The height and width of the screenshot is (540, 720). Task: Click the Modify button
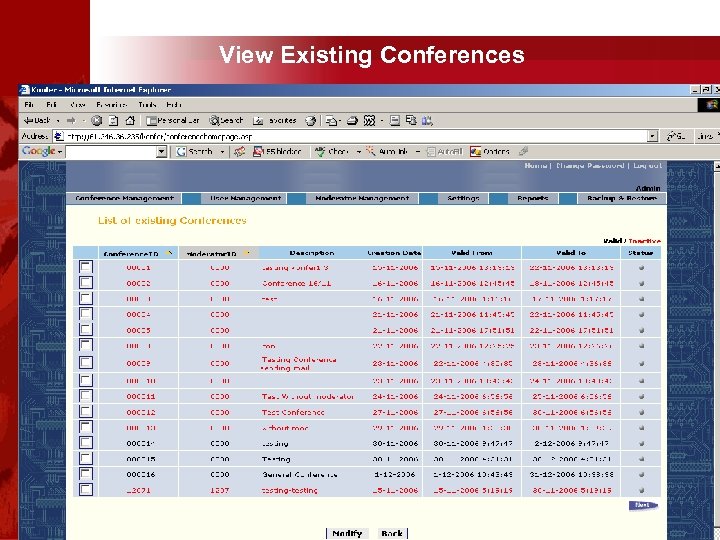[347, 534]
